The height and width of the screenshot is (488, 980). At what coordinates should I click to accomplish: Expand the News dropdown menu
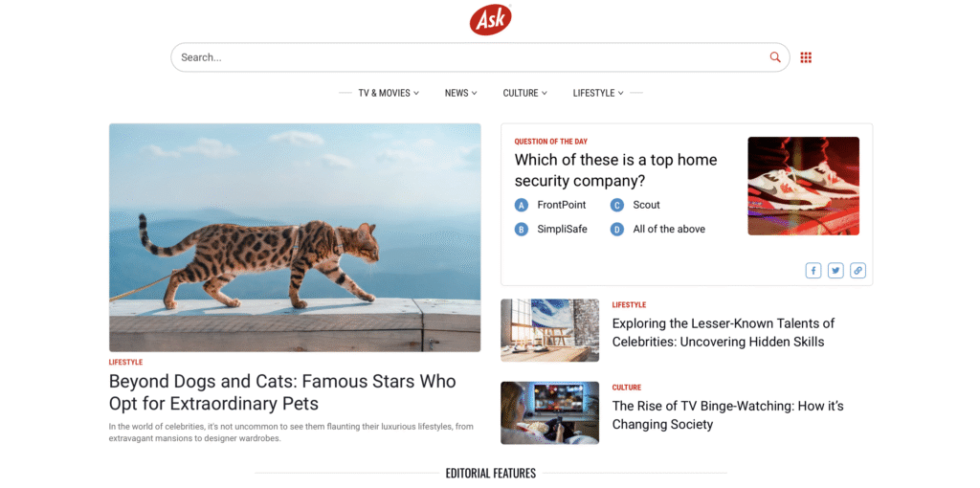coord(460,93)
